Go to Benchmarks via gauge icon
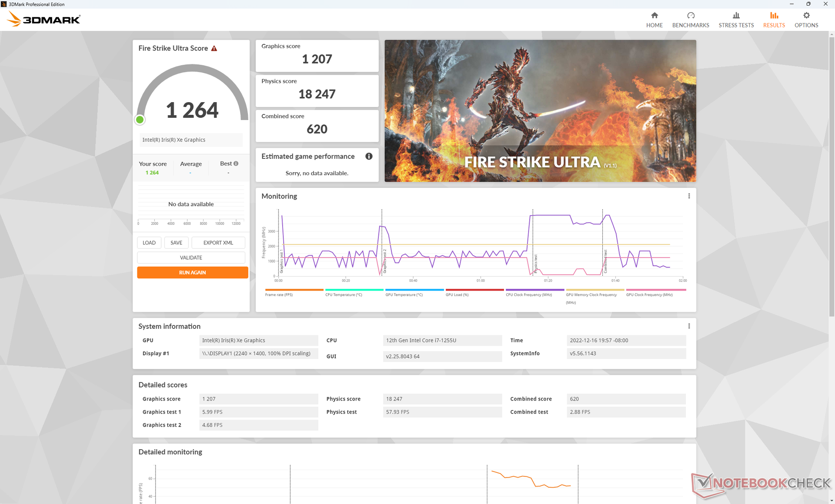This screenshot has width=835, height=504. [691, 16]
